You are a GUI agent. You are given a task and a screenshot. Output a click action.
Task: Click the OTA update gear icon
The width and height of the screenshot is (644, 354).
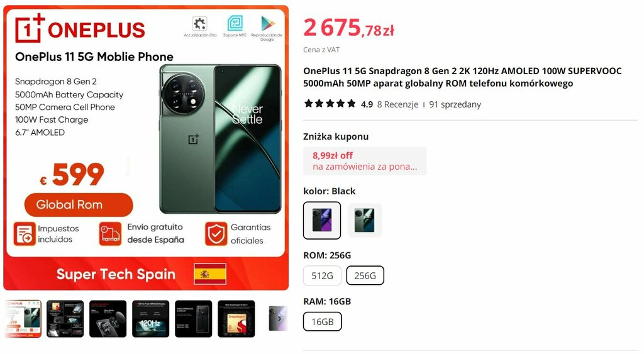(200, 23)
